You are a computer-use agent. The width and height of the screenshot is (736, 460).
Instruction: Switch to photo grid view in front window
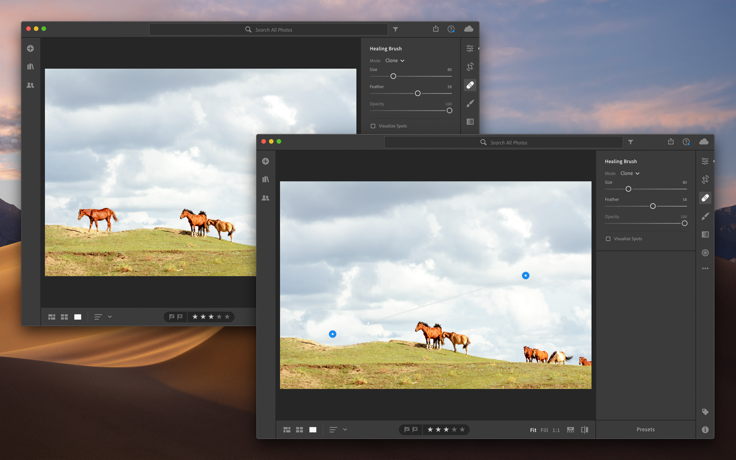(287, 429)
